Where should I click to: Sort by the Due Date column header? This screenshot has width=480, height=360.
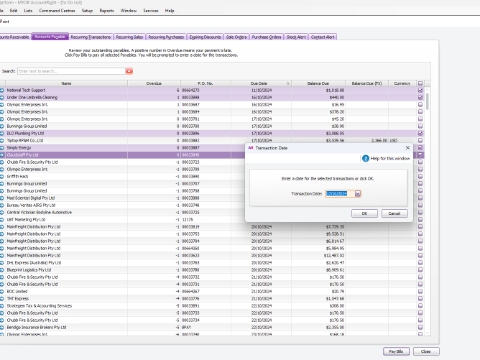coord(261,83)
